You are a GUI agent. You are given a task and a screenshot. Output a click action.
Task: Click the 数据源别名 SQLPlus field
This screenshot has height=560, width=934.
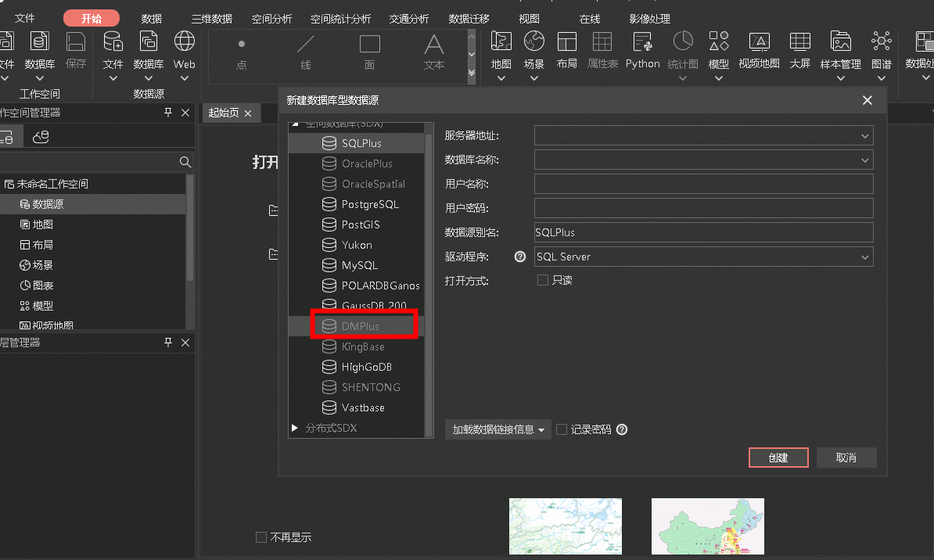pos(703,232)
